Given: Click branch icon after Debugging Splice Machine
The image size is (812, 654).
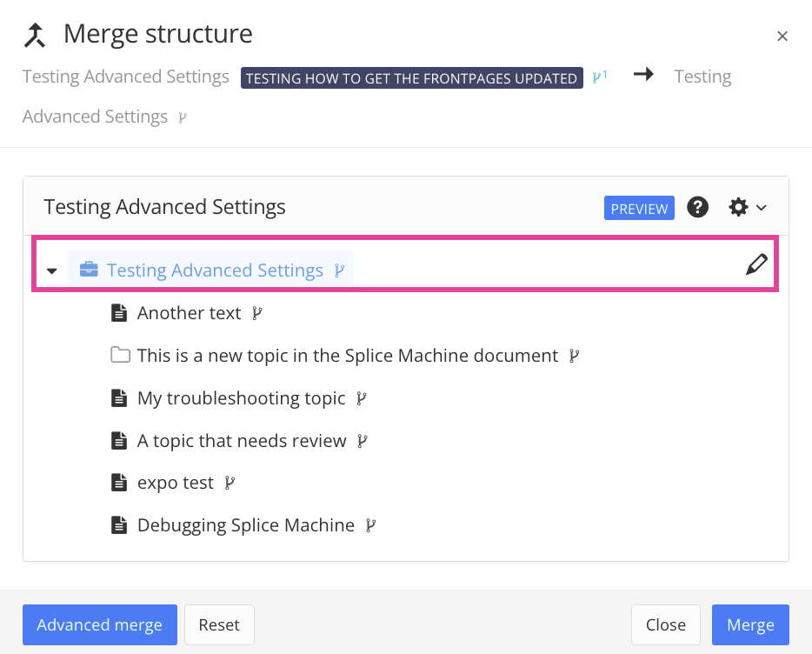Looking at the screenshot, I should coord(370,525).
